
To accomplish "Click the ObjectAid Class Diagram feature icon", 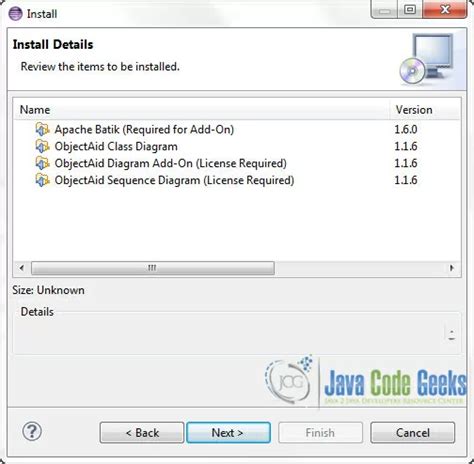I will coord(42,146).
